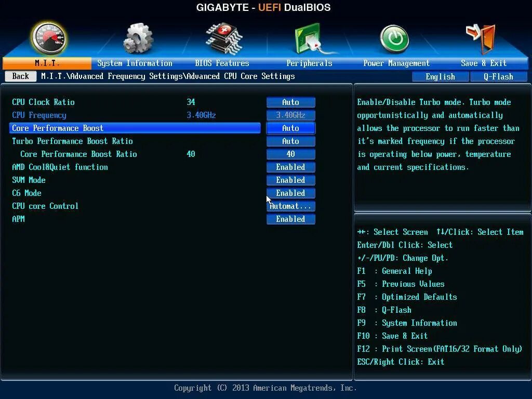Viewport: 532px width, 399px height.
Task: Select the CPU Clock Ratio row label
Action: (44, 102)
